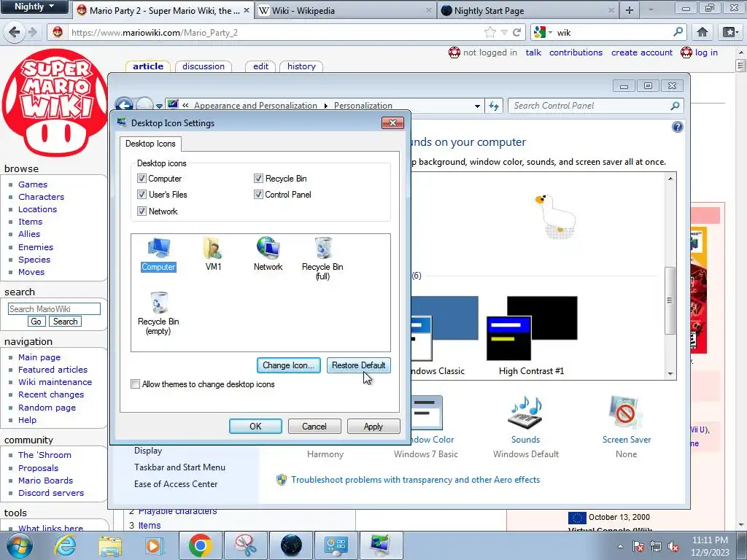Open Google Chrome from taskbar

(200, 545)
